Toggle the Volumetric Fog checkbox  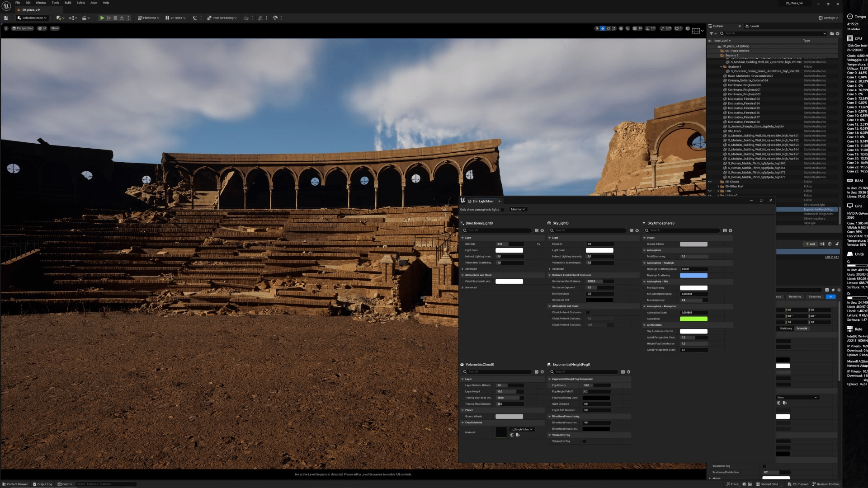pyautogui.click(x=584, y=441)
